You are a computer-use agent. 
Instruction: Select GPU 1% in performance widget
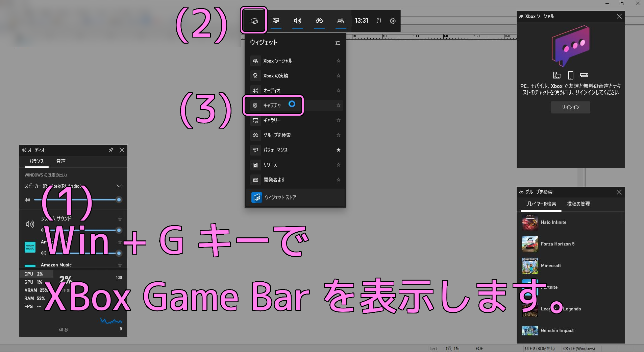[33, 282]
